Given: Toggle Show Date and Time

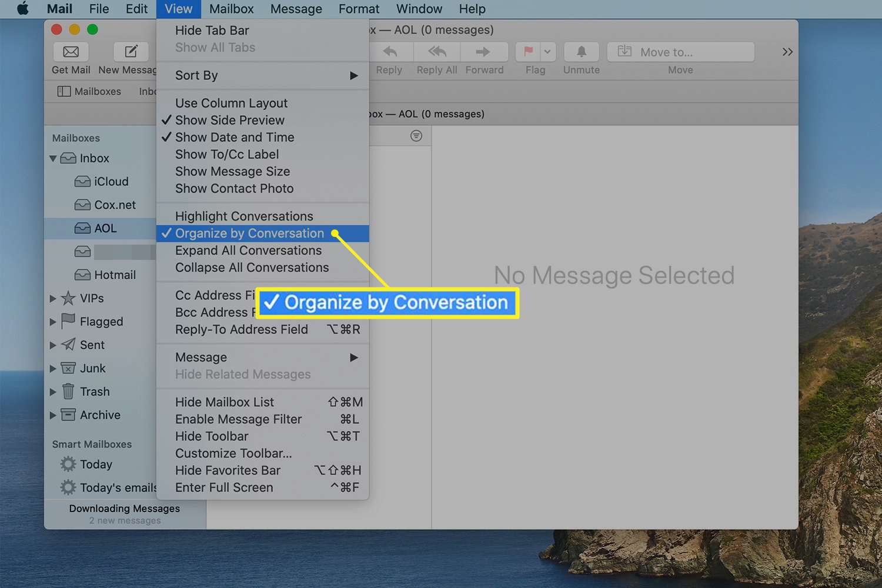Looking at the screenshot, I should coord(263,137).
